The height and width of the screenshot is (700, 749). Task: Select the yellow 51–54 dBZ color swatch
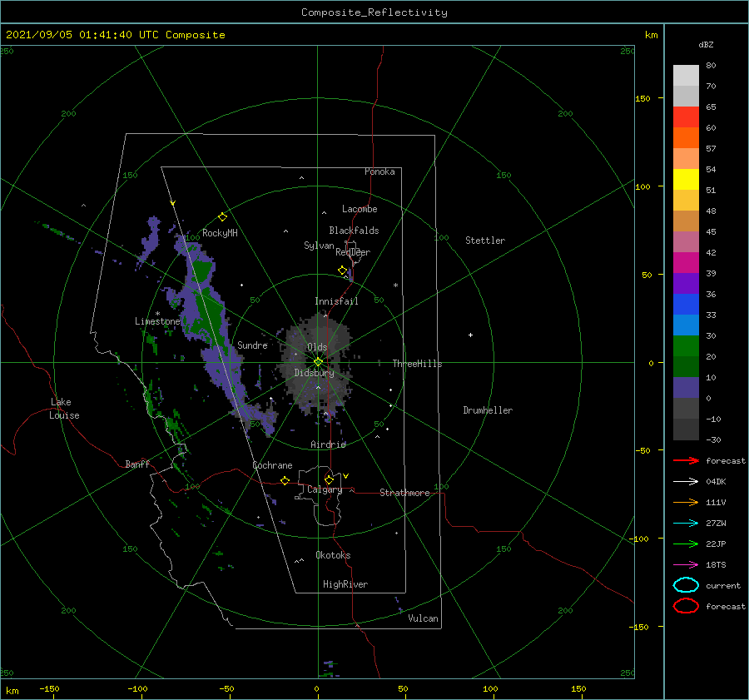[x=686, y=180]
